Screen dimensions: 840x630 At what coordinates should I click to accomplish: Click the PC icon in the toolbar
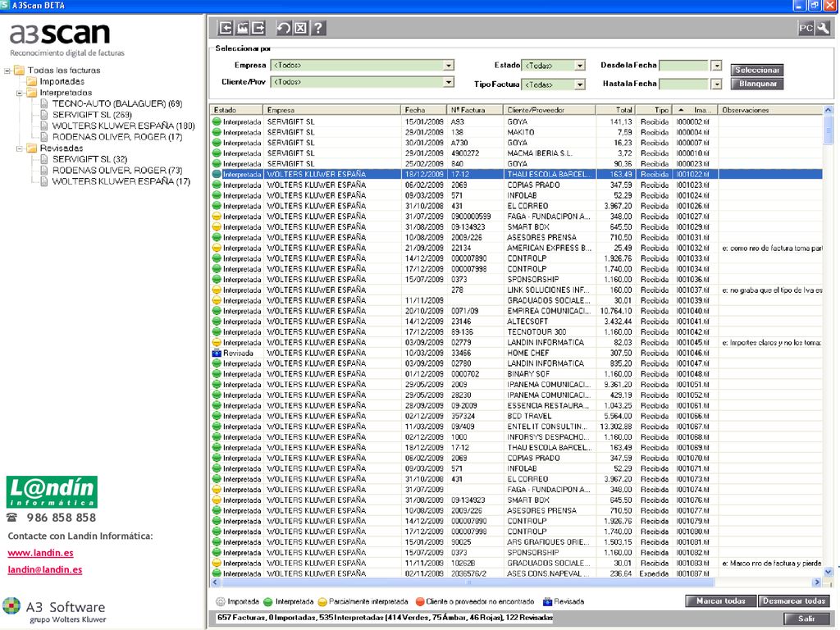[x=806, y=29]
